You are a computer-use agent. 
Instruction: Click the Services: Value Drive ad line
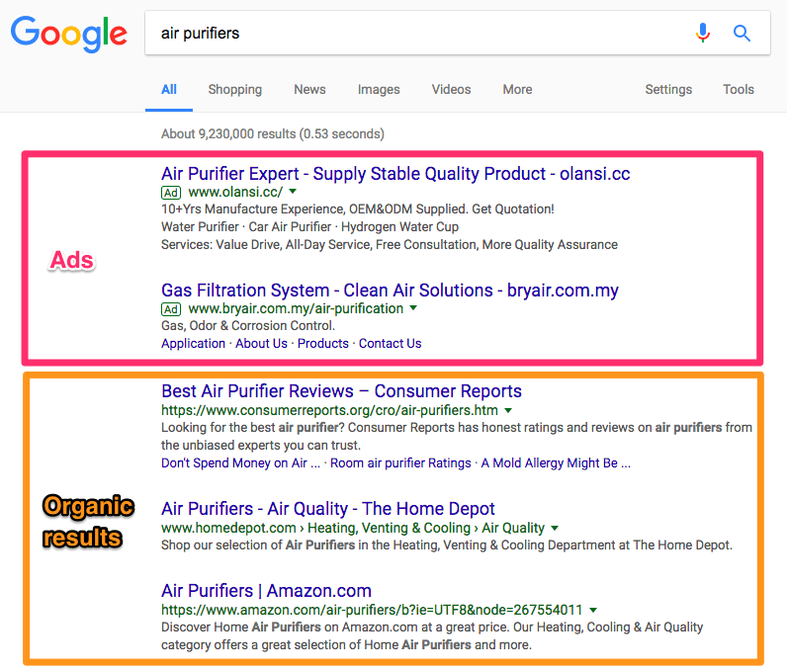[x=389, y=244]
